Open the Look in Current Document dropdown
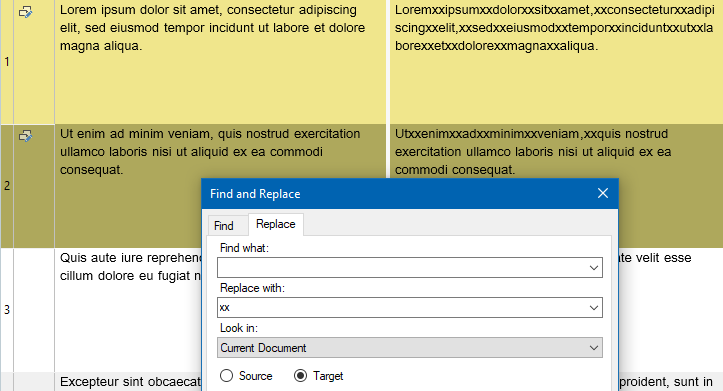The width and height of the screenshot is (723, 391). coord(410,348)
